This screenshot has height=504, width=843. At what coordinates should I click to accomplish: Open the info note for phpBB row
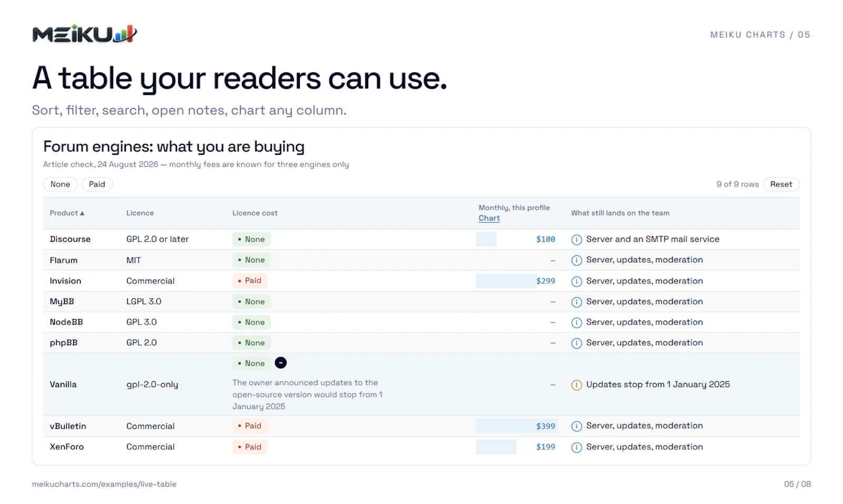[576, 343]
